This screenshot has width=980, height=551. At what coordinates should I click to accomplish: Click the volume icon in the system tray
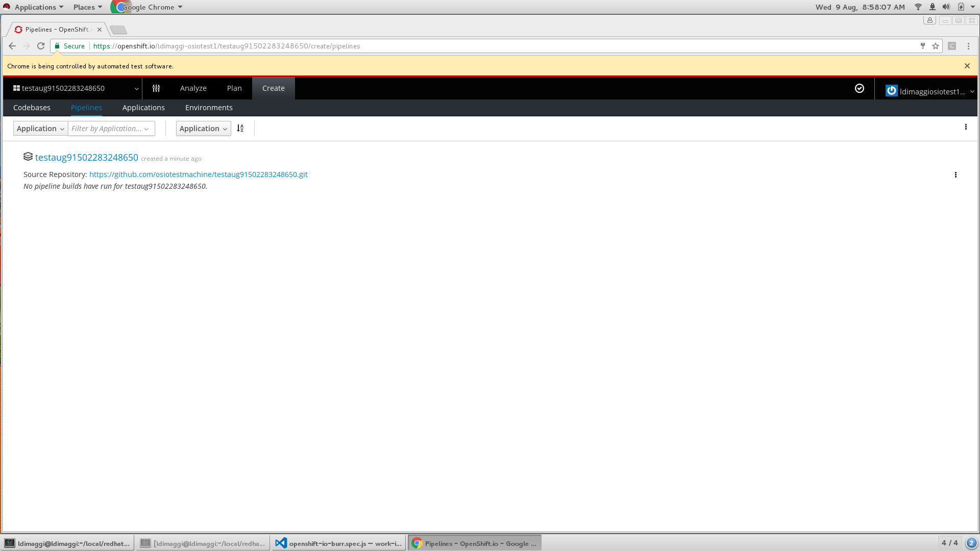click(946, 7)
